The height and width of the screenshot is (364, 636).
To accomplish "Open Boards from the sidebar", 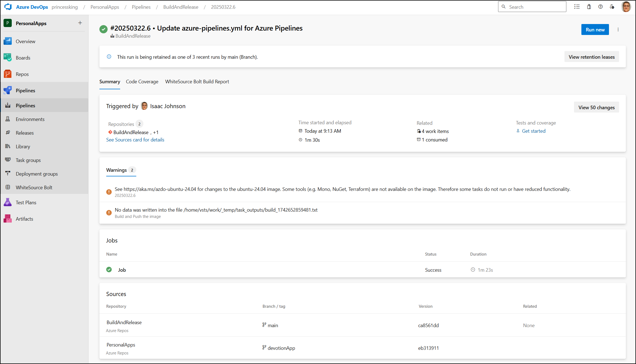I will [x=44, y=58].
